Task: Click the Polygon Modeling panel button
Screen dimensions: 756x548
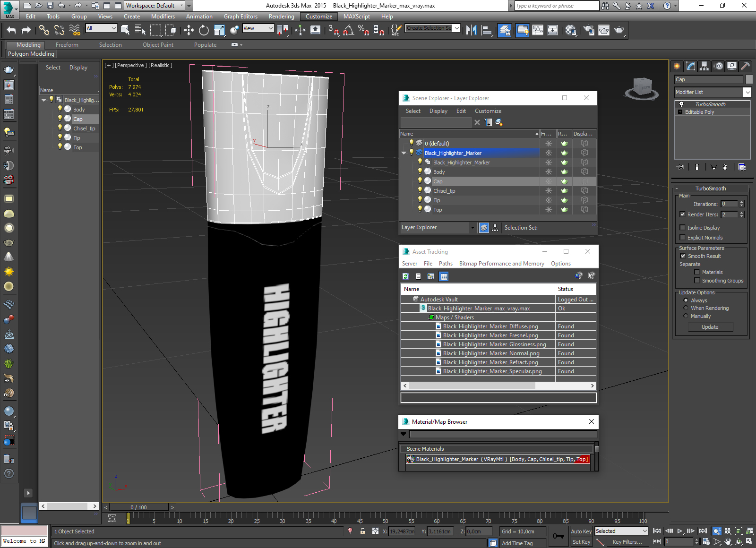Action: point(31,54)
